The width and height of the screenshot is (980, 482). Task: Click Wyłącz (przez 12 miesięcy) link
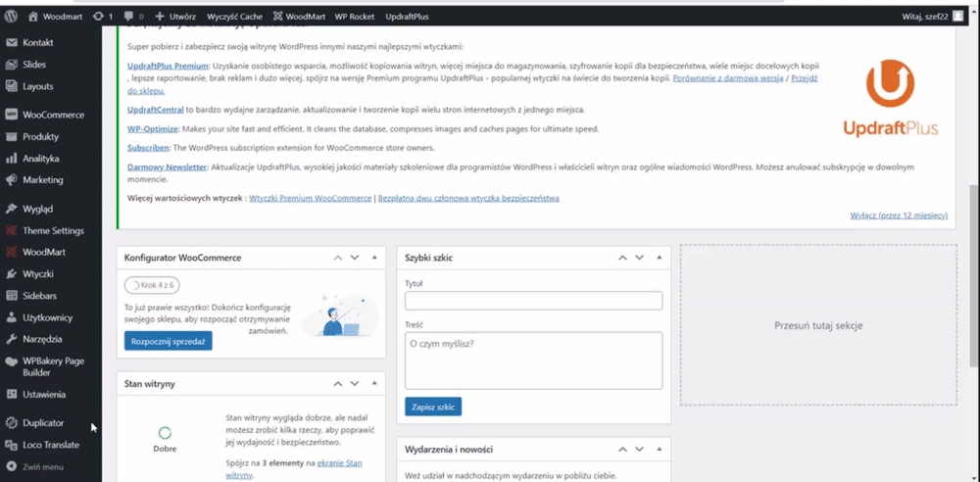[899, 216]
